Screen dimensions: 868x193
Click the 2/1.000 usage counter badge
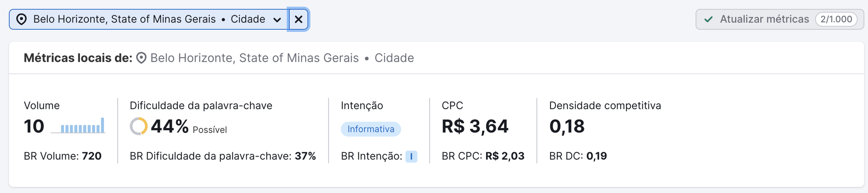click(836, 19)
